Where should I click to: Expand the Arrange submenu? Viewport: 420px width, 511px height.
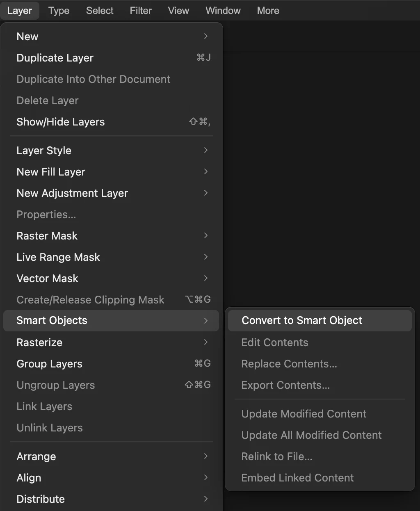(111, 456)
